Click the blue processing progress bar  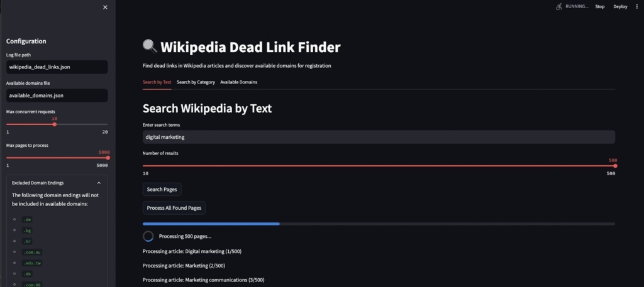click(211, 224)
